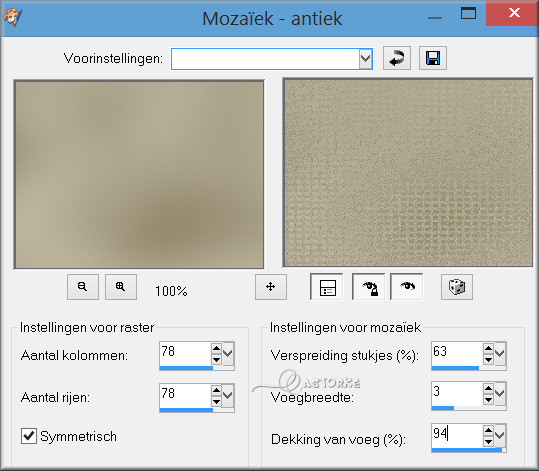Zoom out the preview with minus magnifier
This screenshot has width=539, height=471.
point(83,287)
